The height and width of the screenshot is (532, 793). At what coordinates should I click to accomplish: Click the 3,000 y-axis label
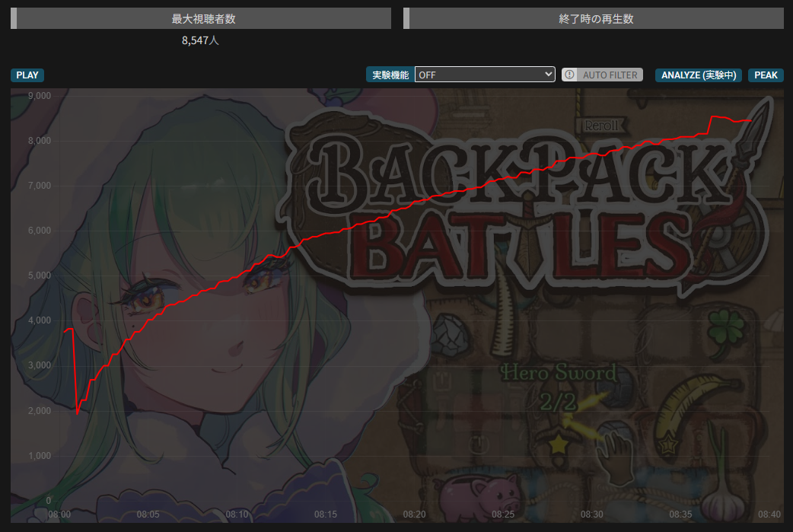coord(40,365)
